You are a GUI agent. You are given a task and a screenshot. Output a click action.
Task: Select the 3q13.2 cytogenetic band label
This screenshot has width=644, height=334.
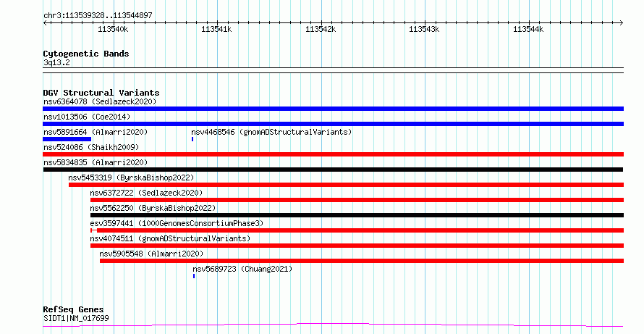[56, 62]
